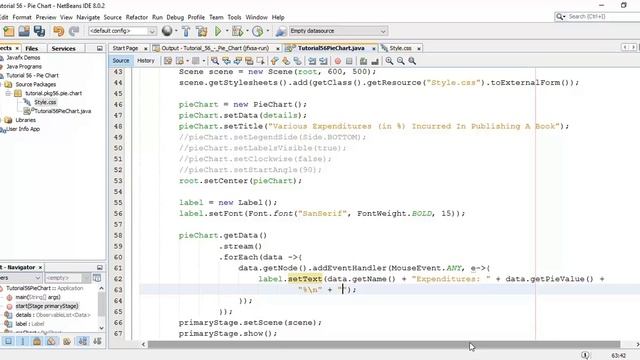Image resolution: width=640 pixels, height=360 pixels.
Task: Uncomment the line with editor toolbar icon
Action: [375, 61]
